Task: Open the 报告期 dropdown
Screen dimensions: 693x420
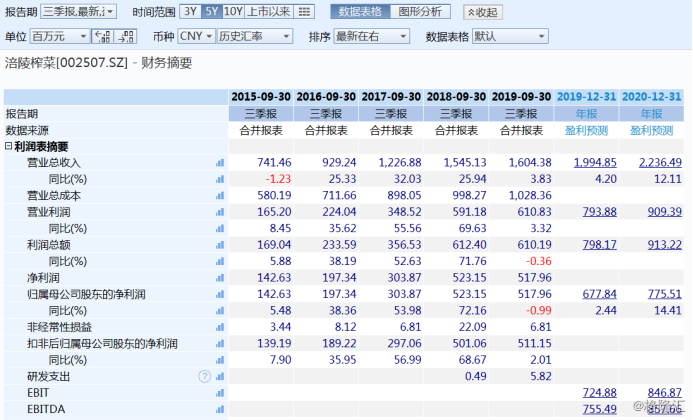Action: 78,12
